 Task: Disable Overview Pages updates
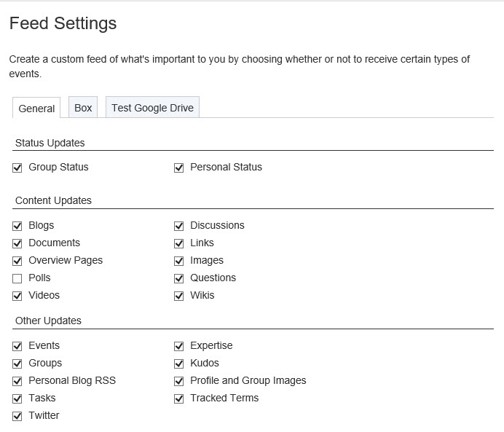[17, 261]
